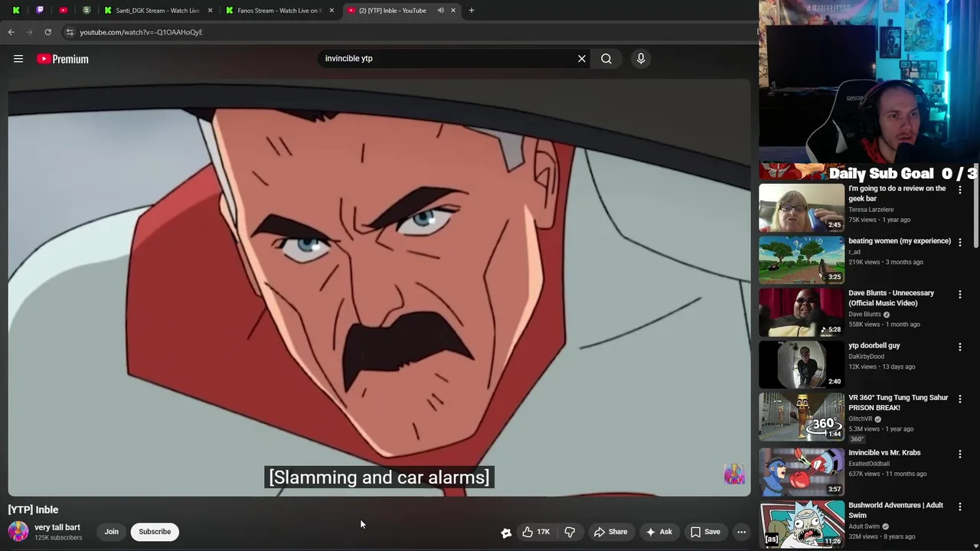The image size is (980, 551).
Task: Go forward in browser history
Action: coord(30,32)
